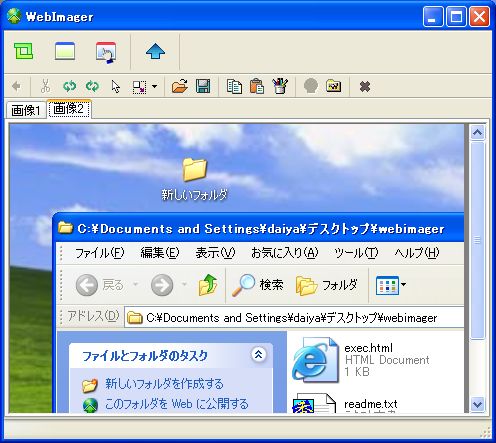This screenshot has height=443, width=496.
Task: Click the yellow folder picture icon
Action: [334, 86]
